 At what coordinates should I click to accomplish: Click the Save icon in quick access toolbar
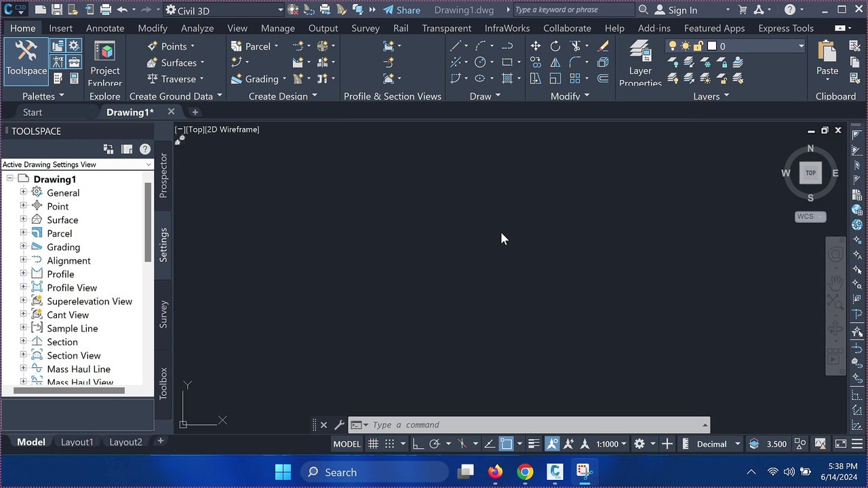coord(57,10)
